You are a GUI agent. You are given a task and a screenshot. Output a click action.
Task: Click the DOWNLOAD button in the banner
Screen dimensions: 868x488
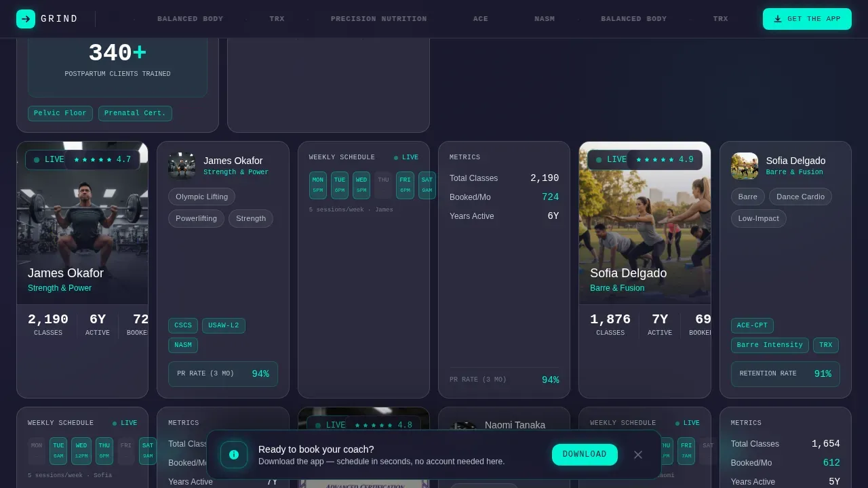[x=585, y=455]
